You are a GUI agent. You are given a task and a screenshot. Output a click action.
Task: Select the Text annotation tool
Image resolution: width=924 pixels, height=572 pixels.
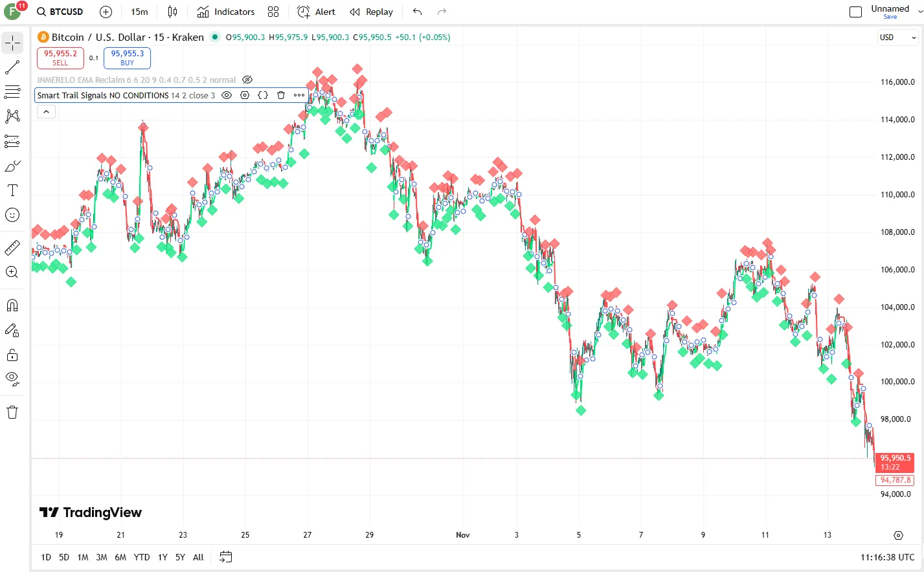[12, 190]
